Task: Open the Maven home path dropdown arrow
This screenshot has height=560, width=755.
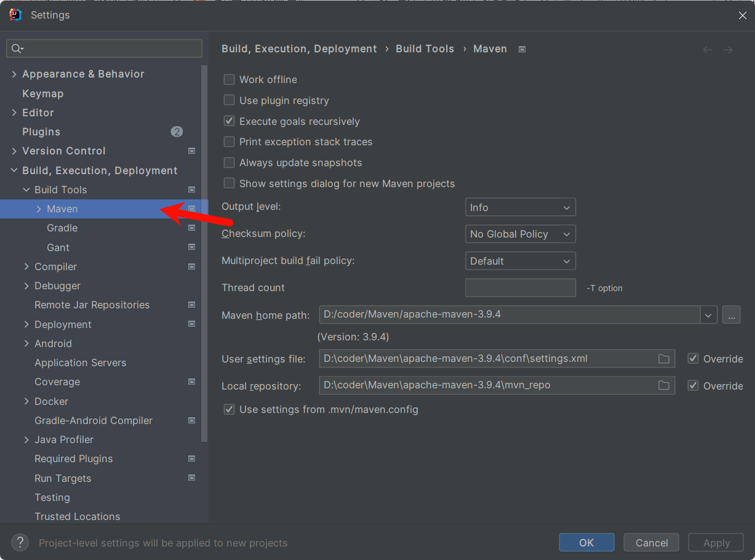Action: [x=709, y=314]
